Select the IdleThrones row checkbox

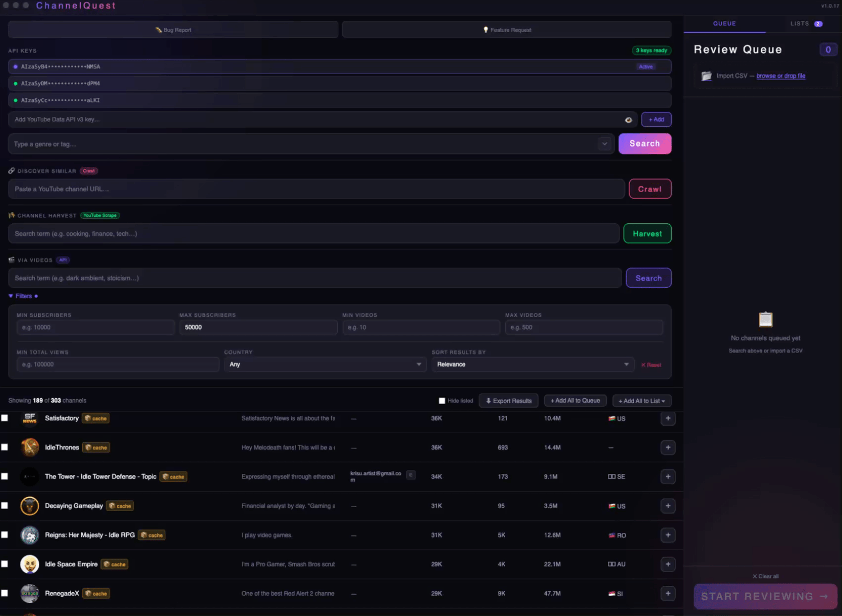4,447
